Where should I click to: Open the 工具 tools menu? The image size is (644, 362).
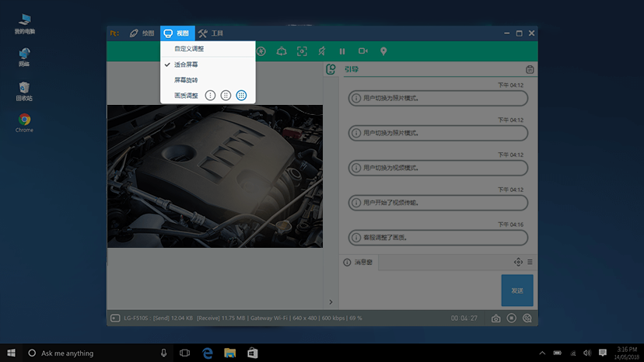[x=211, y=33]
